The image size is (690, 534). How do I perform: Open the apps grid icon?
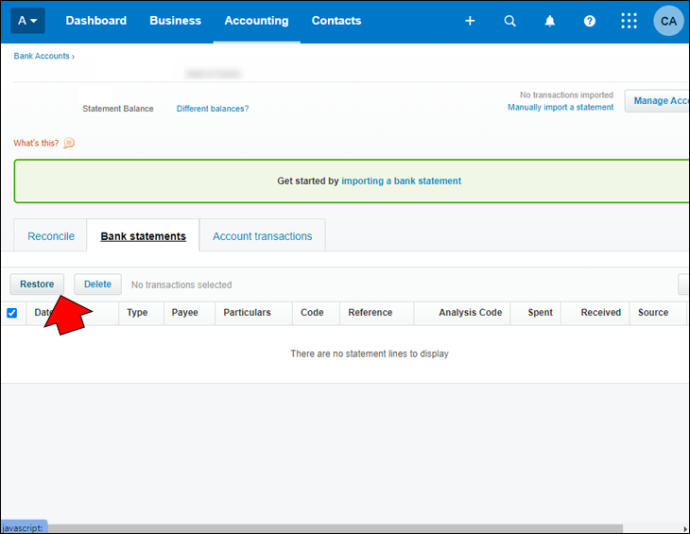pyautogui.click(x=629, y=21)
